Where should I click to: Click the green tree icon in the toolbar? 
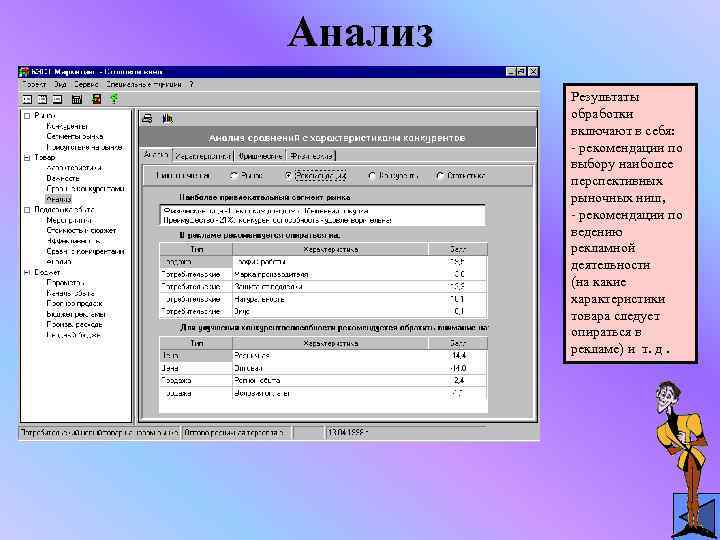tap(114, 99)
